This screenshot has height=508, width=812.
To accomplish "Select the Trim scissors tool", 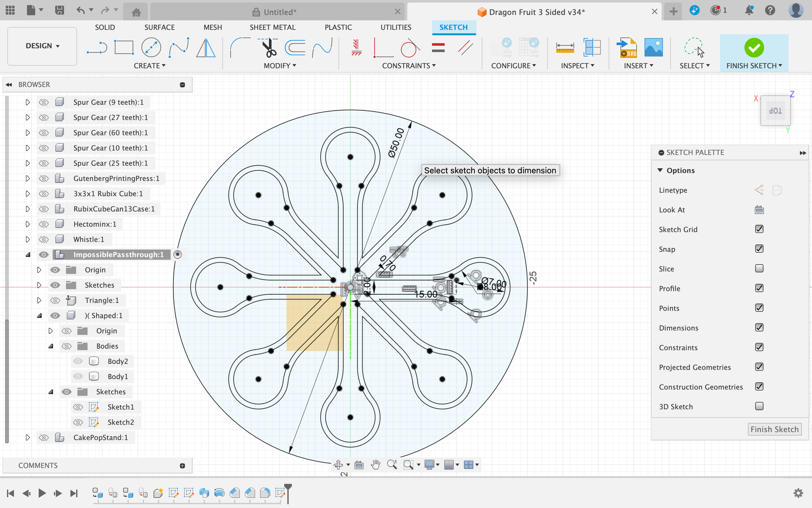I will click(269, 48).
